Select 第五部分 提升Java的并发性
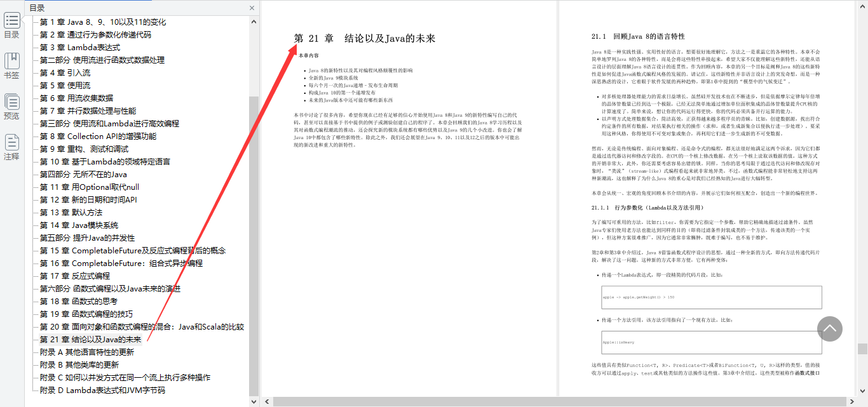 87,238
